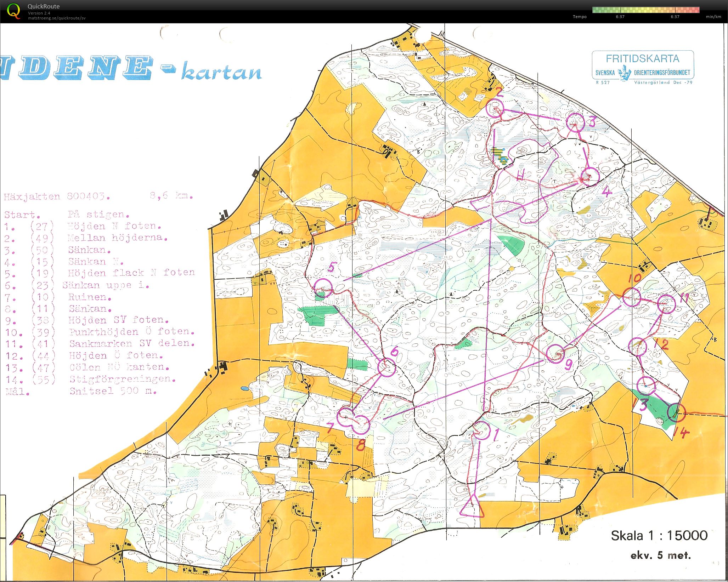Click the Version 2.4 label

coord(39,13)
